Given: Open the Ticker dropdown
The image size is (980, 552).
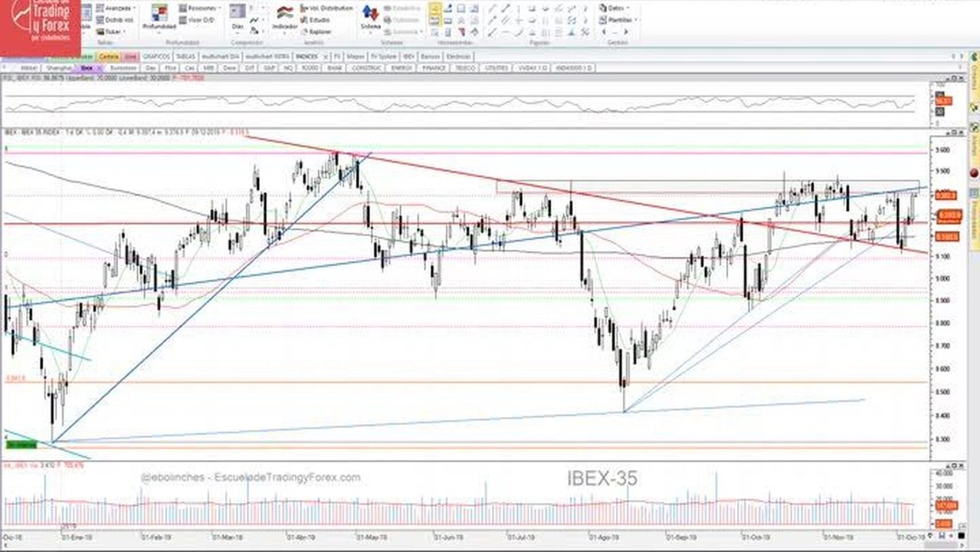Looking at the screenshot, I should pyautogui.click(x=111, y=31).
